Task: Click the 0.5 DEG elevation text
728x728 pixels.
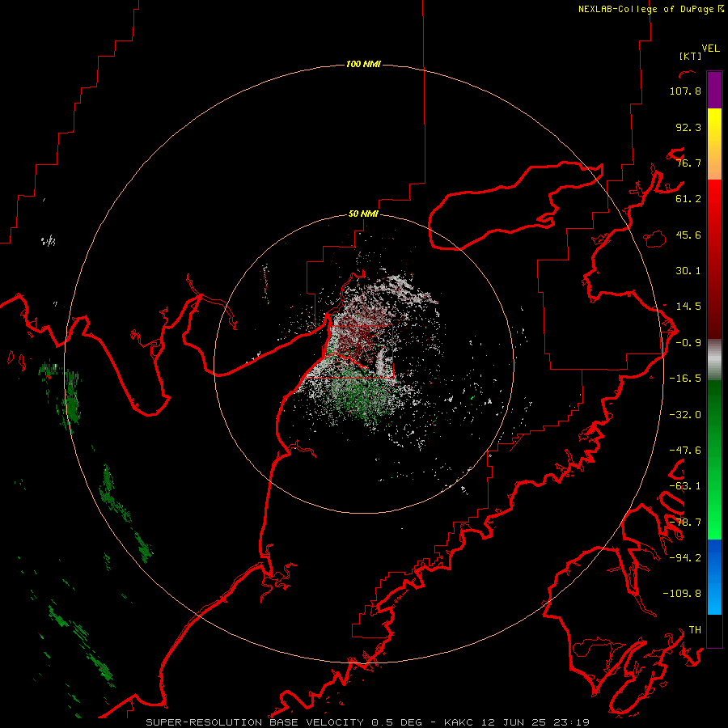Action: click(x=396, y=722)
